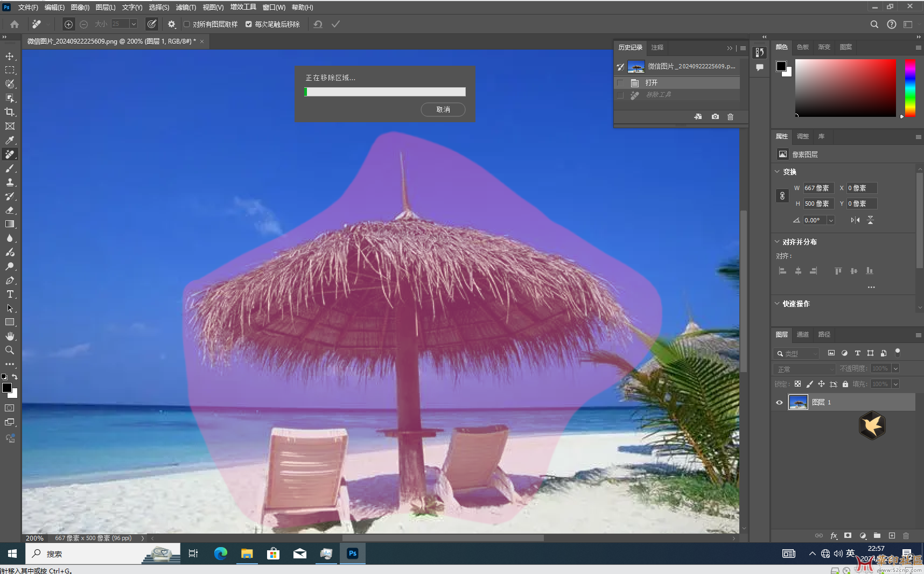The width and height of the screenshot is (924, 574).
Task: Edit the W width value field
Action: 818,188
